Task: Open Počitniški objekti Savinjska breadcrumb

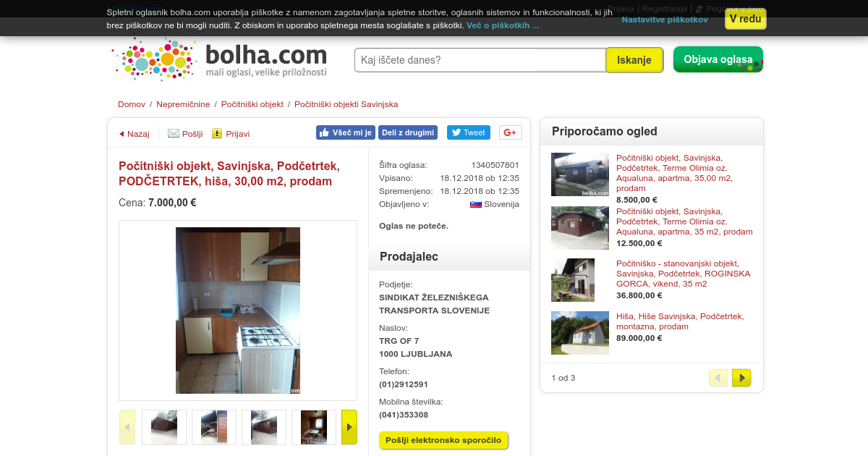Action: click(x=346, y=104)
